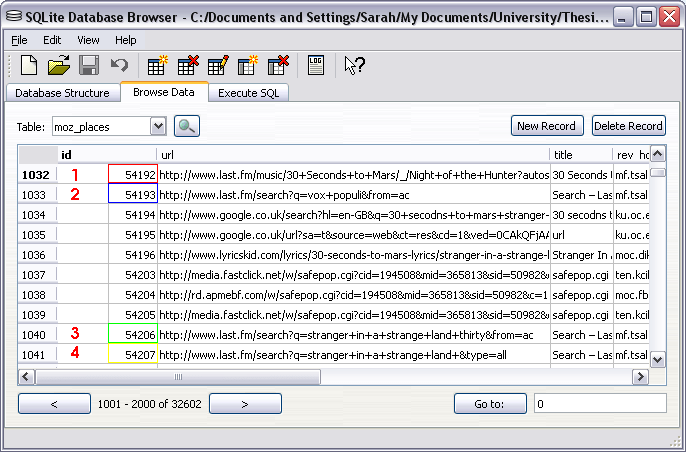Screen dimensions: 686x452
Task: Click the New Record button
Action: click(x=546, y=126)
